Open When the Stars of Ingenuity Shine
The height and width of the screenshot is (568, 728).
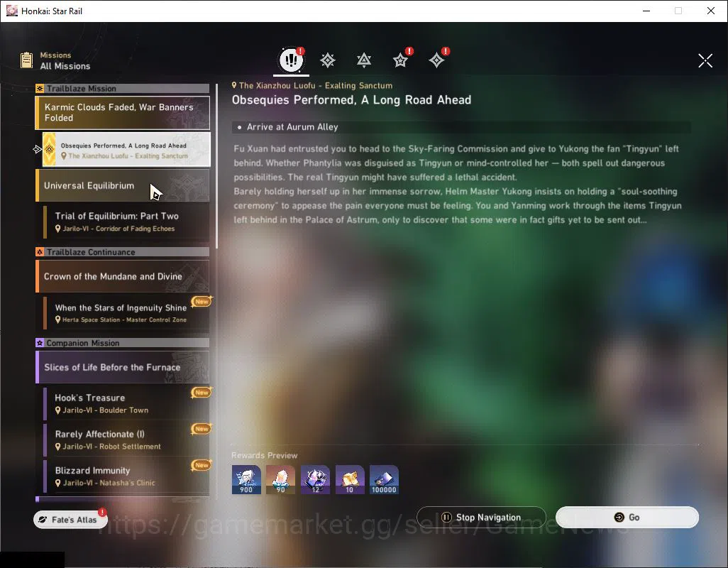tap(126, 312)
